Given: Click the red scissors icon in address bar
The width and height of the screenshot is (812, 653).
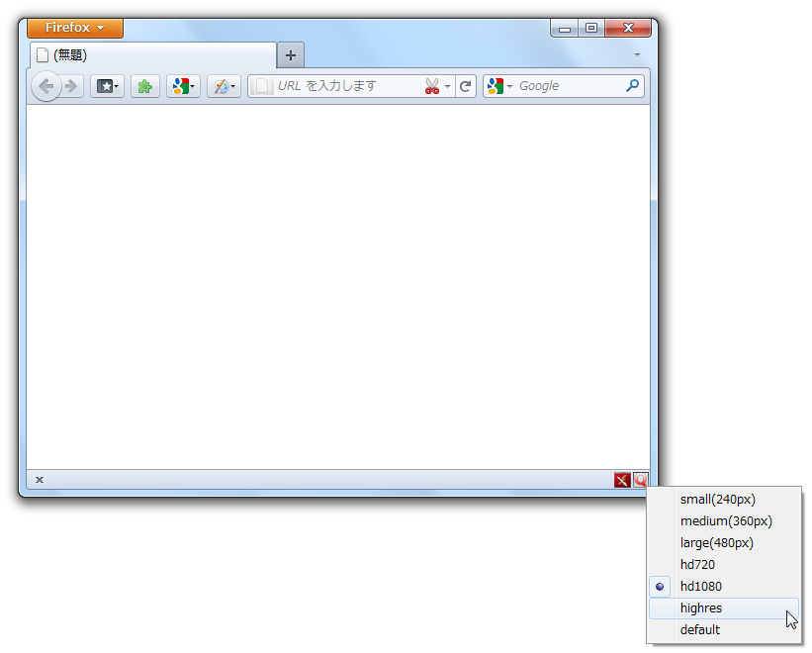Looking at the screenshot, I should pyautogui.click(x=432, y=86).
